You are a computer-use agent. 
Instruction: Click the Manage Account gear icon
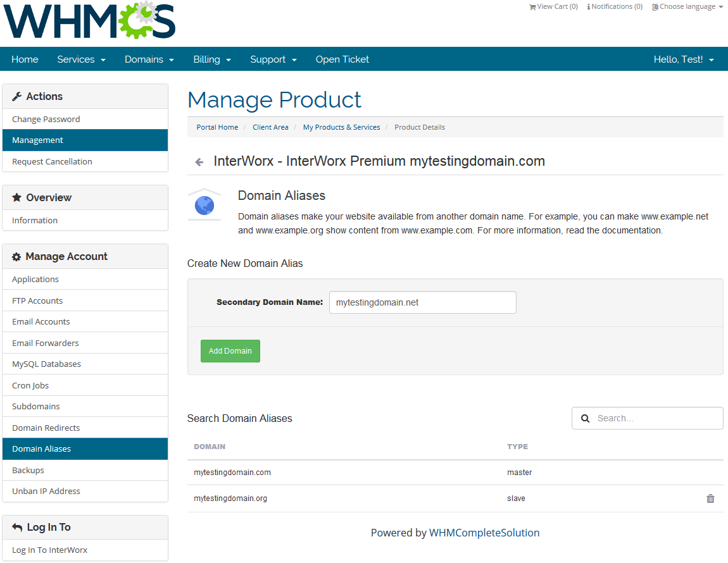pyautogui.click(x=16, y=257)
